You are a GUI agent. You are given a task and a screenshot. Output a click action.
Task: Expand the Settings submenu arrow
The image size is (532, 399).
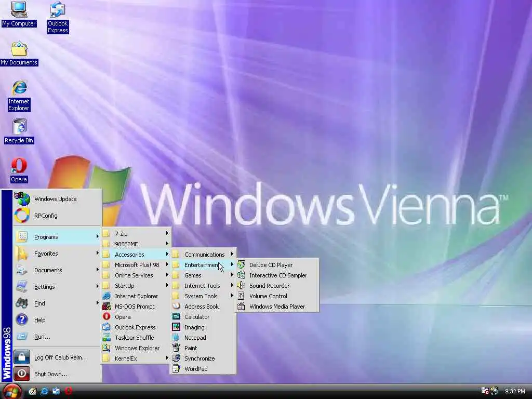point(97,286)
